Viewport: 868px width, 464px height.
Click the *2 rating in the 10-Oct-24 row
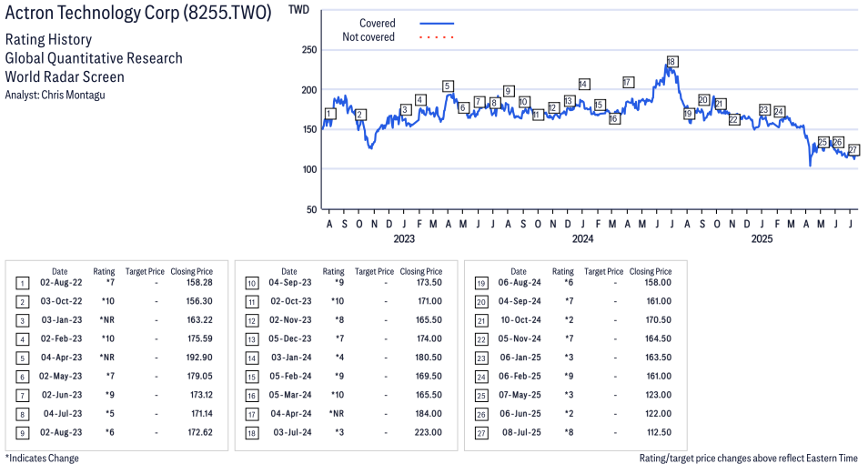point(569,320)
